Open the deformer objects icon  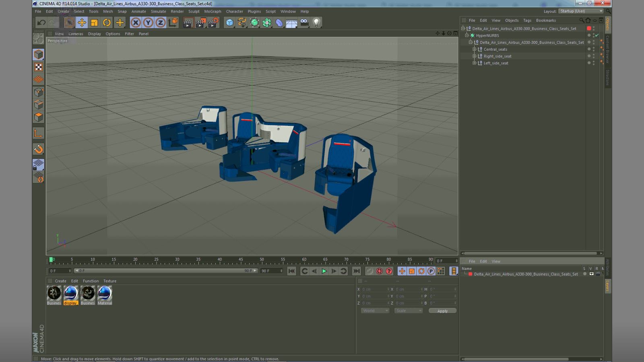[279, 23]
